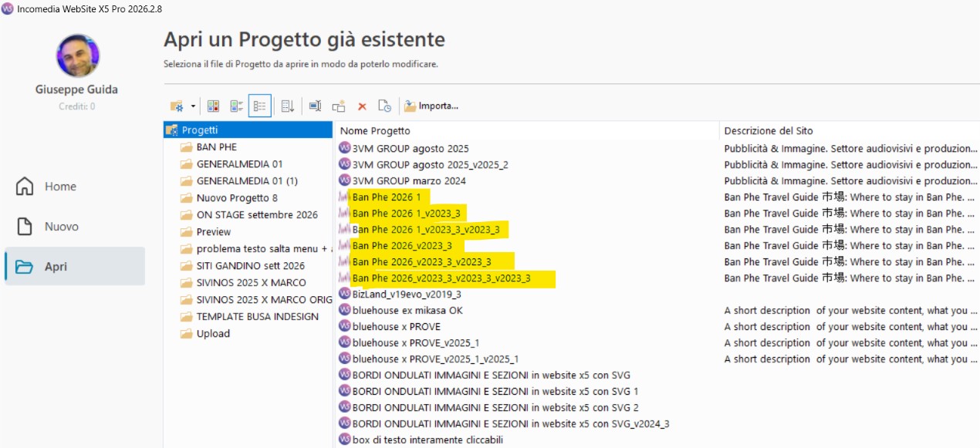Open the backup history clock icon
980x448 pixels.
384,106
